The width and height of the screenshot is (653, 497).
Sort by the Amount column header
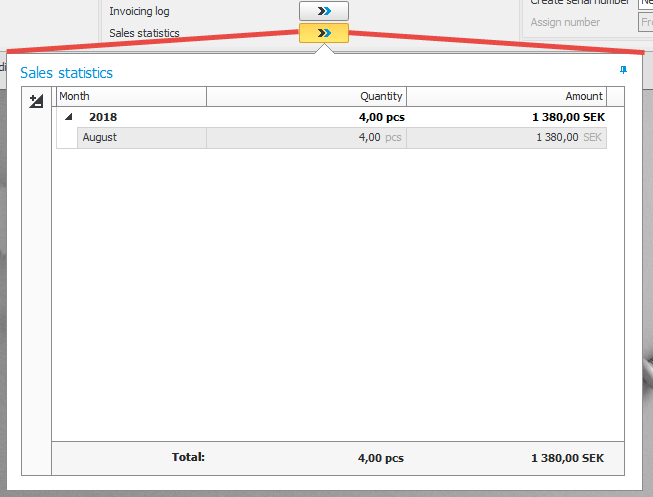506,96
